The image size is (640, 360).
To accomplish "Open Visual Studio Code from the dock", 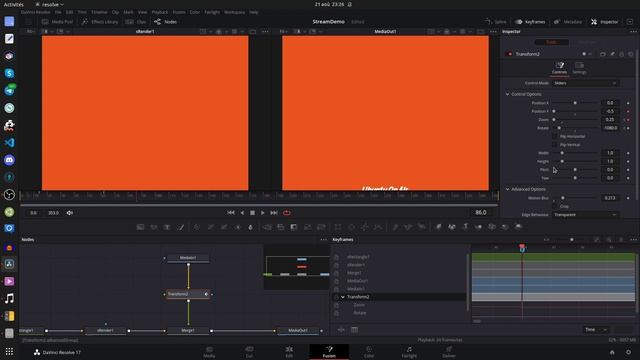I will pos(9,142).
